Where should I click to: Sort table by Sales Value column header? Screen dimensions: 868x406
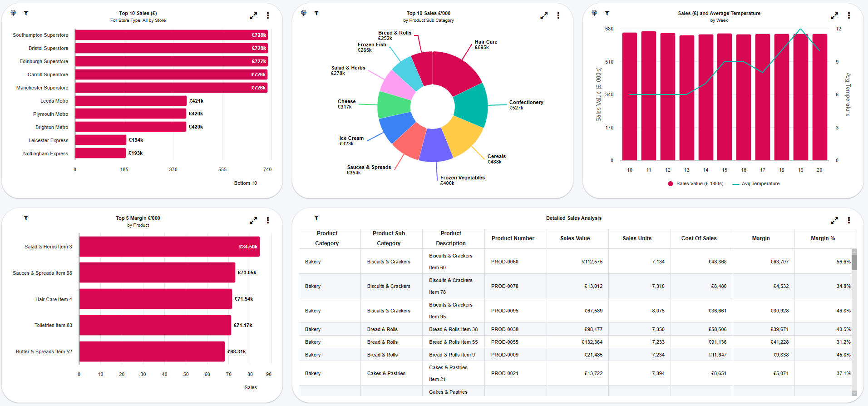point(575,238)
